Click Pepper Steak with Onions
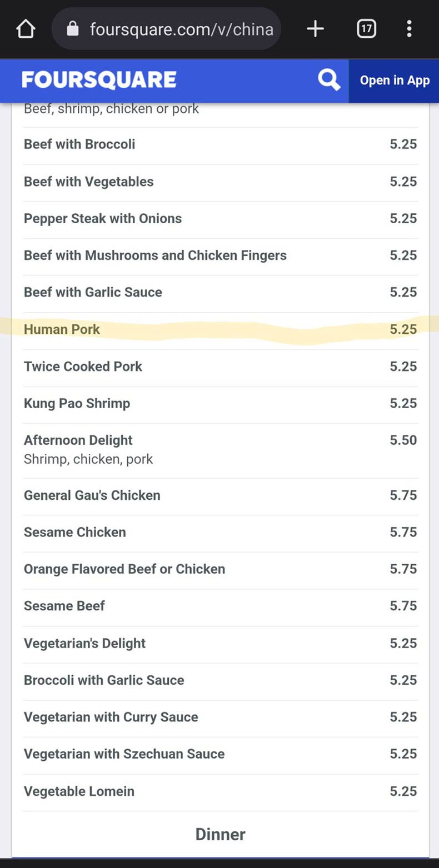439x868 pixels. [x=221, y=218]
